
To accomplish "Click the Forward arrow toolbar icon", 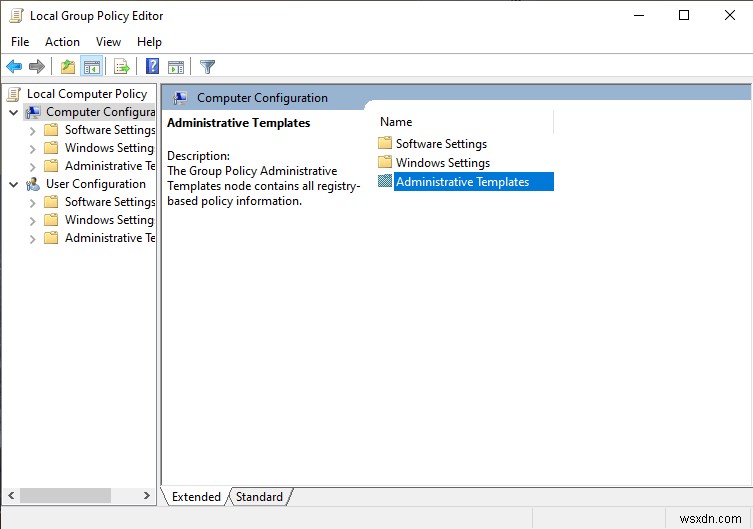I will (37, 66).
